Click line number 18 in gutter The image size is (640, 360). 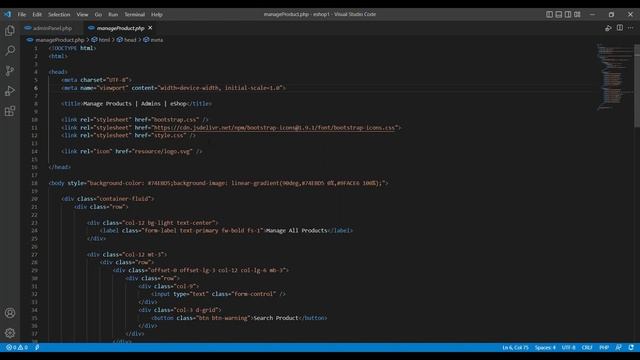(35, 183)
